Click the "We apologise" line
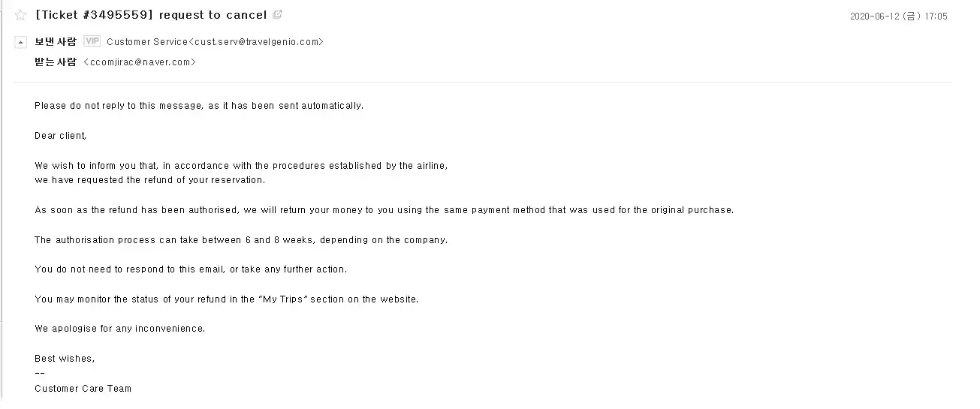 point(119,329)
